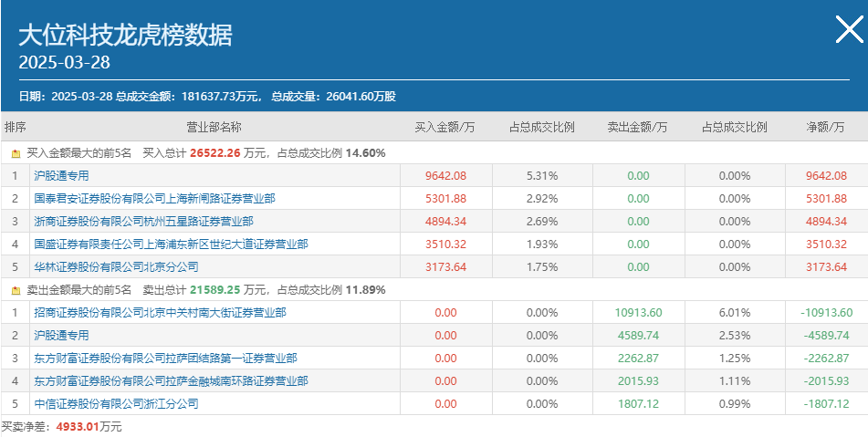Select the net value -2015.93
868x437 pixels.
(x=827, y=381)
